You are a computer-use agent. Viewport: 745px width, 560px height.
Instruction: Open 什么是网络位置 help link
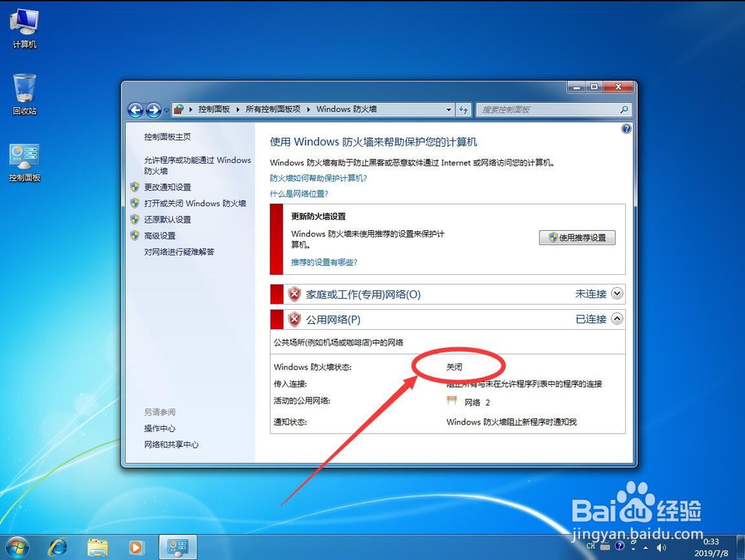coord(299,194)
